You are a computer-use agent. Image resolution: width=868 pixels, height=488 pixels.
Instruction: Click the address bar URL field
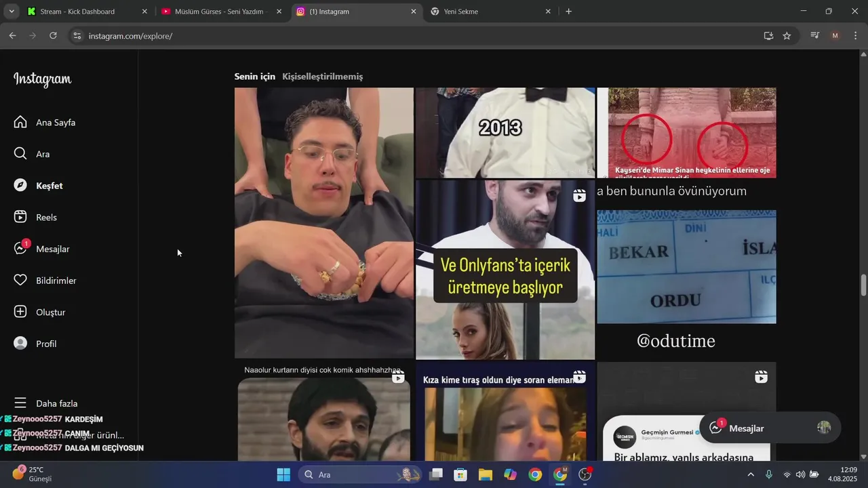point(420,35)
